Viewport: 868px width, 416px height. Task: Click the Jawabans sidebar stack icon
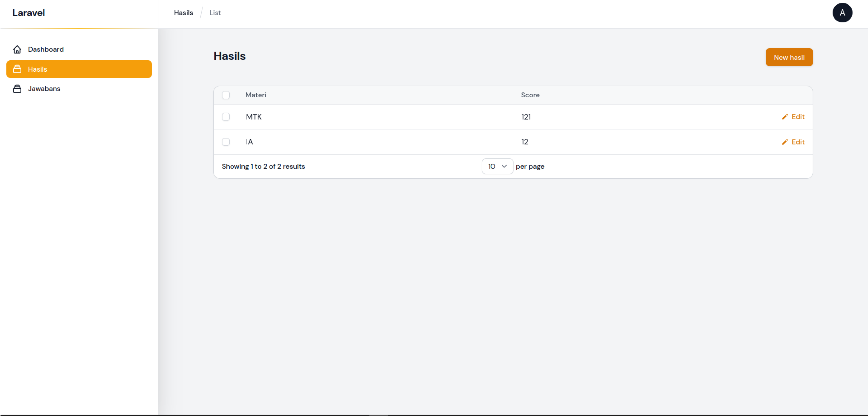pos(17,89)
